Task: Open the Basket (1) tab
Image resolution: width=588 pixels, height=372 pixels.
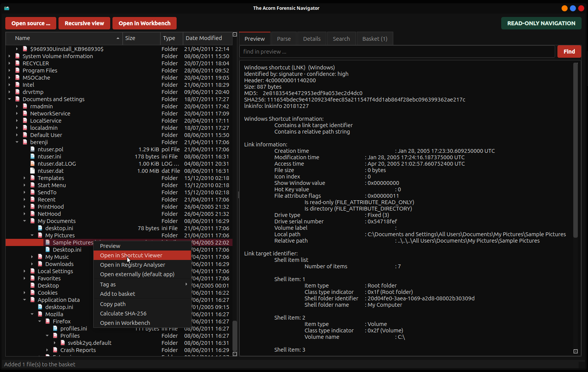Action: click(x=375, y=39)
